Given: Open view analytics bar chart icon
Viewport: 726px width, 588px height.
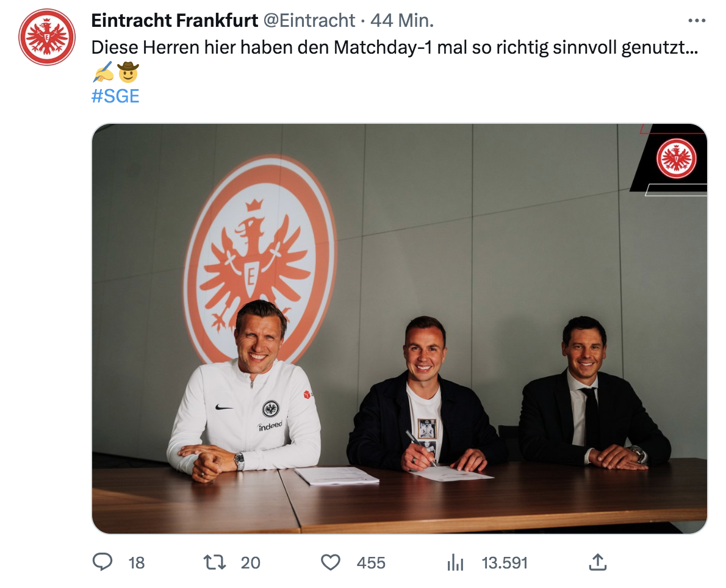Looking at the screenshot, I should pos(455,562).
